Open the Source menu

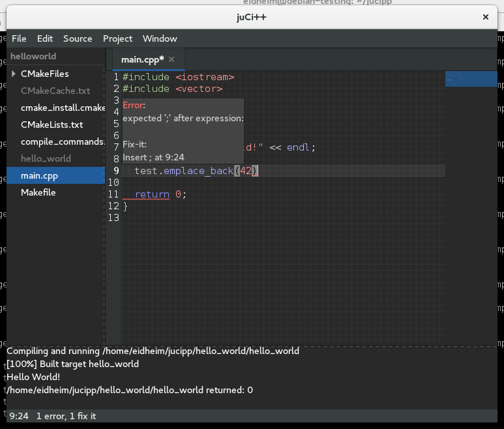pyautogui.click(x=78, y=38)
